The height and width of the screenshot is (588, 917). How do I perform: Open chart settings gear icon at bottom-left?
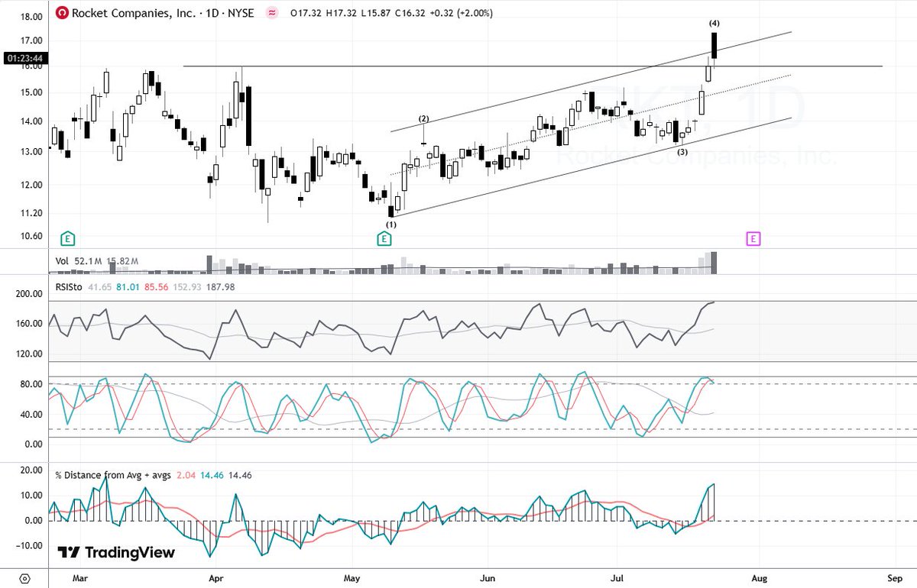click(x=25, y=578)
